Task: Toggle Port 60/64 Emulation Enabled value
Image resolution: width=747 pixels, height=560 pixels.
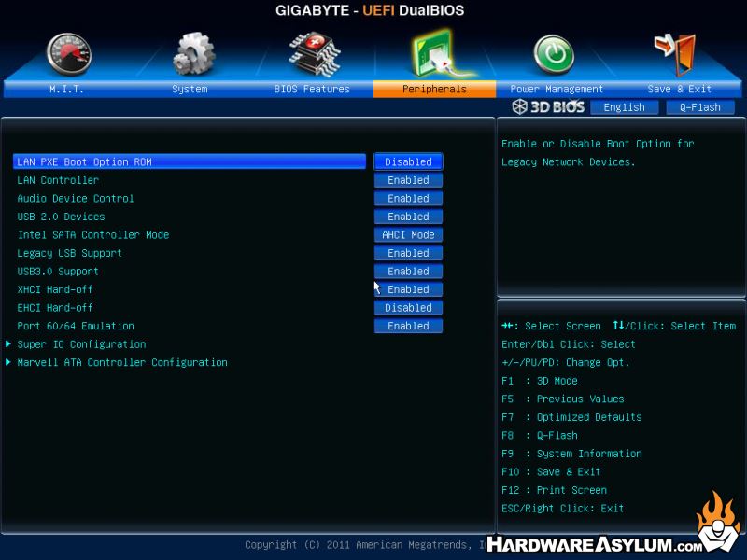Action: tap(408, 326)
